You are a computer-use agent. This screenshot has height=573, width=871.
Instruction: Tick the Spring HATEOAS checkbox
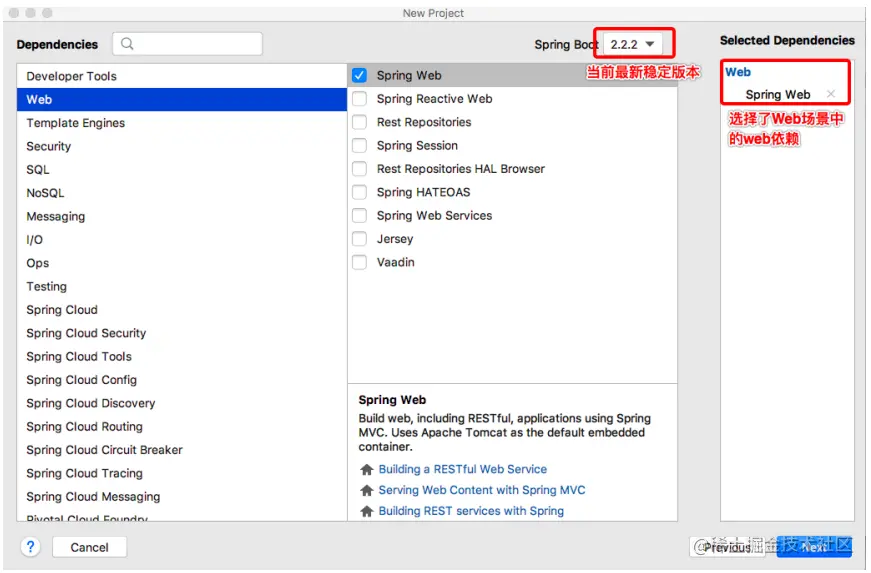click(359, 192)
